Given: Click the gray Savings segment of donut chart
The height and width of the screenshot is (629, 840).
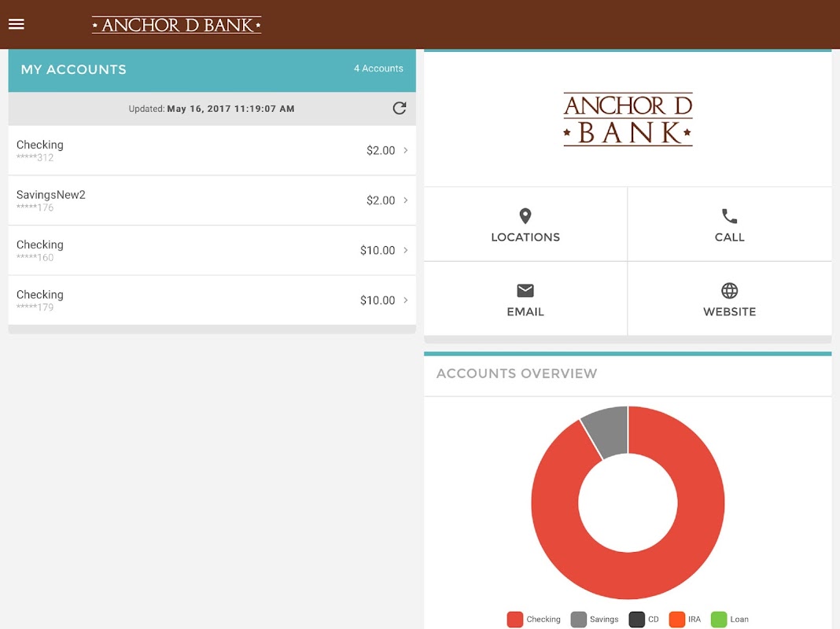Looking at the screenshot, I should 608,432.
